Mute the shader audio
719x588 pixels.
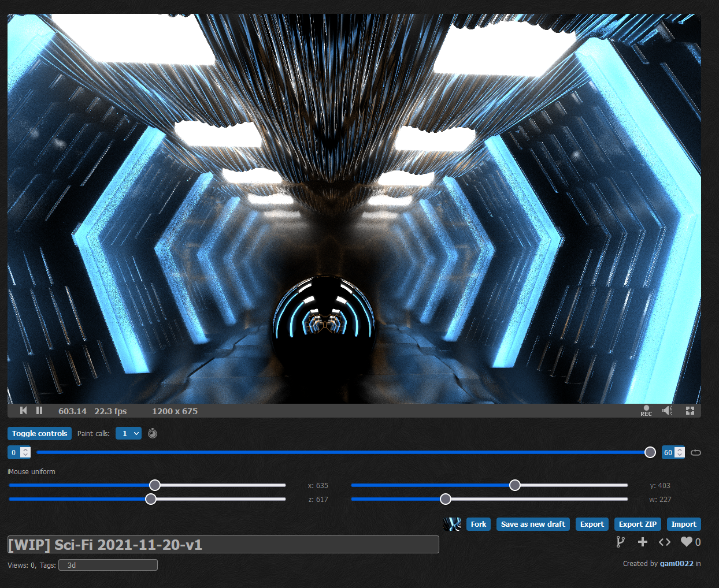(668, 411)
